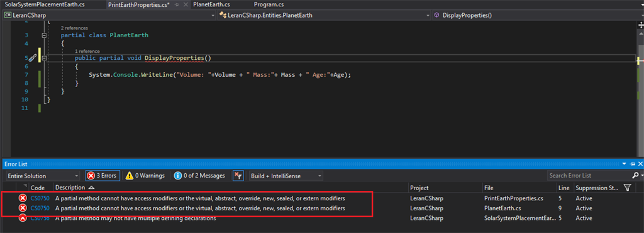This screenshot has width=644, height=233.
Task: Click in the Search Error List field
Action: point(589,176)
